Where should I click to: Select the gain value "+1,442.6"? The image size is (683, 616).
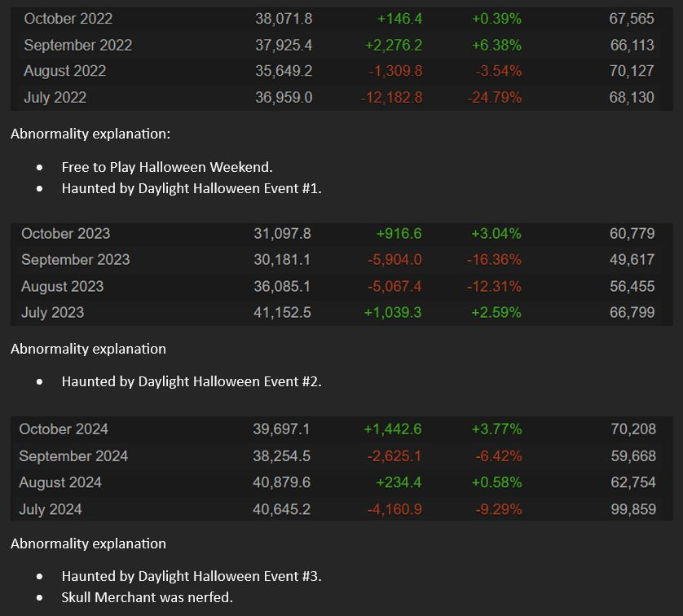393,429
